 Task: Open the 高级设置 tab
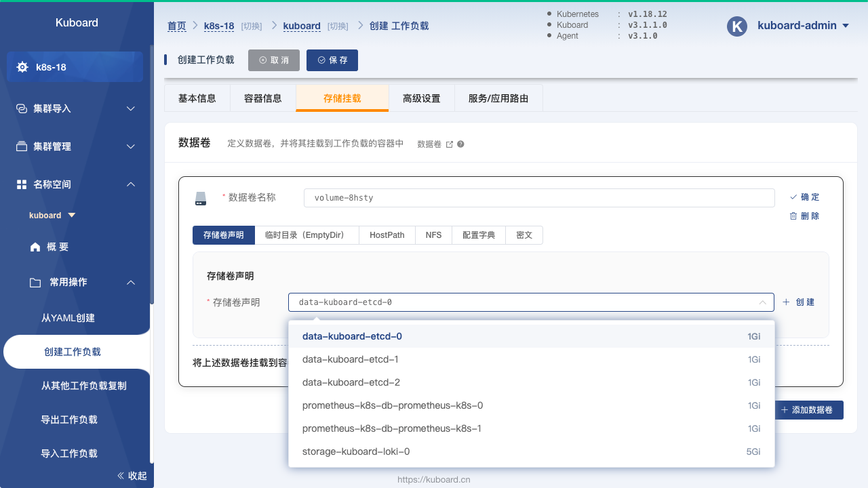tap(422, 98)
